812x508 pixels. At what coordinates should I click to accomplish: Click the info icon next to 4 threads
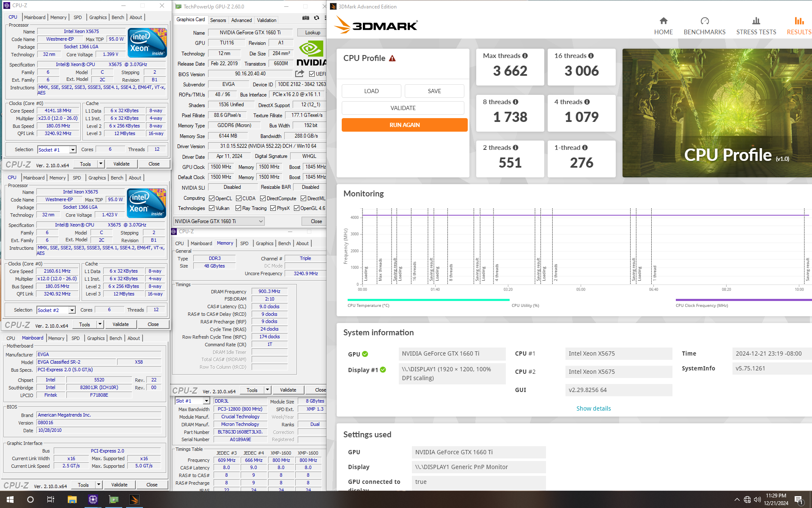[587, 102]
